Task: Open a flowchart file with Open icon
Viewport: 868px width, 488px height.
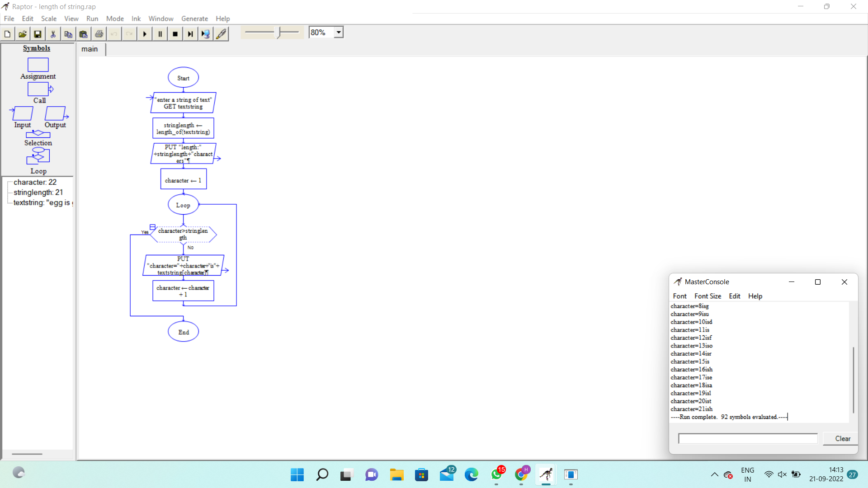Action: click(23, 34)
